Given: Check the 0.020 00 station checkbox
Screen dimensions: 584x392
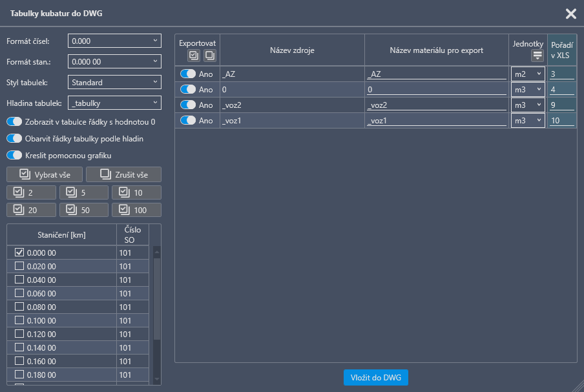Looking at the screenshot, I should (19, 266).
